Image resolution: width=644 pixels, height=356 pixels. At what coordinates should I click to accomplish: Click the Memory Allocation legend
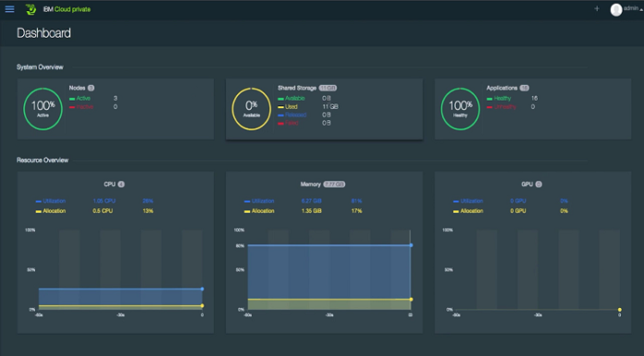pyautogui.click(x=259, y=211)
